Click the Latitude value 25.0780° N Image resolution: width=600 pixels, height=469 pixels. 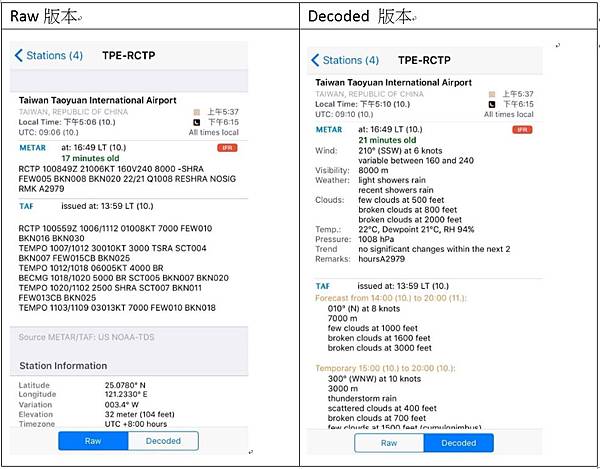[125, 385]
